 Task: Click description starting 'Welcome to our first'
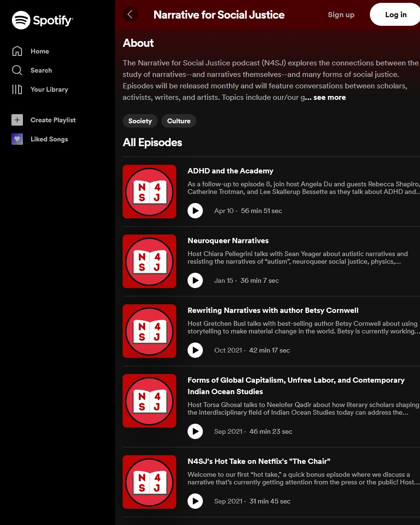click(x=303, y=478)
